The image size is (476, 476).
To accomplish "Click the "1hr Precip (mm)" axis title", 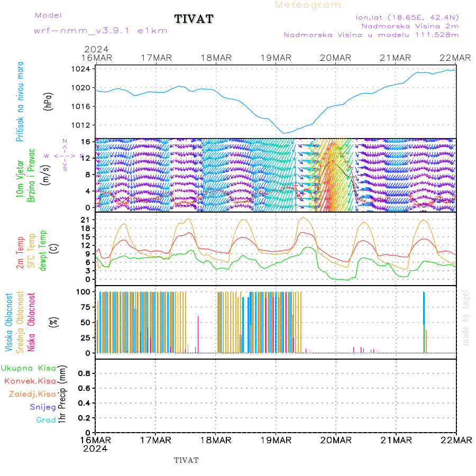I will click(x=62, y=394).
